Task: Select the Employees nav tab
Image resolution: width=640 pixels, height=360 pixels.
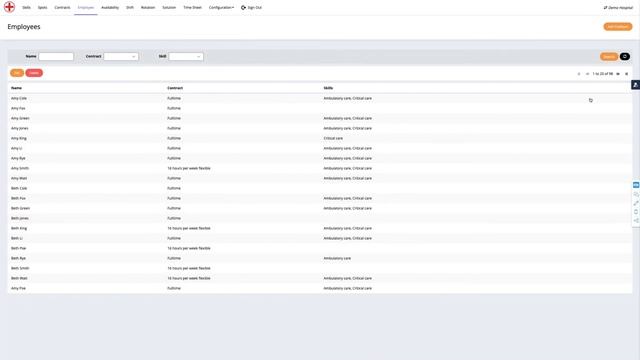Action: 86,7
